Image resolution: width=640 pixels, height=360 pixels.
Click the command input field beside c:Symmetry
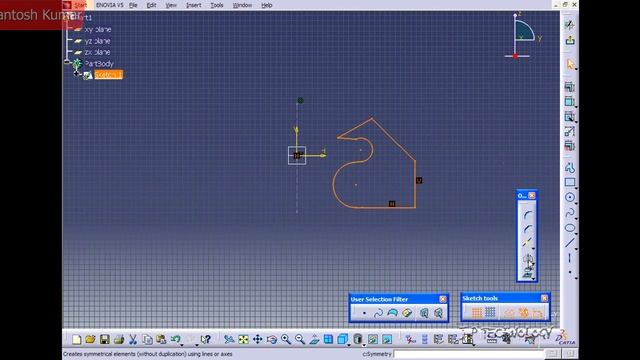click(x=469, y=354)
